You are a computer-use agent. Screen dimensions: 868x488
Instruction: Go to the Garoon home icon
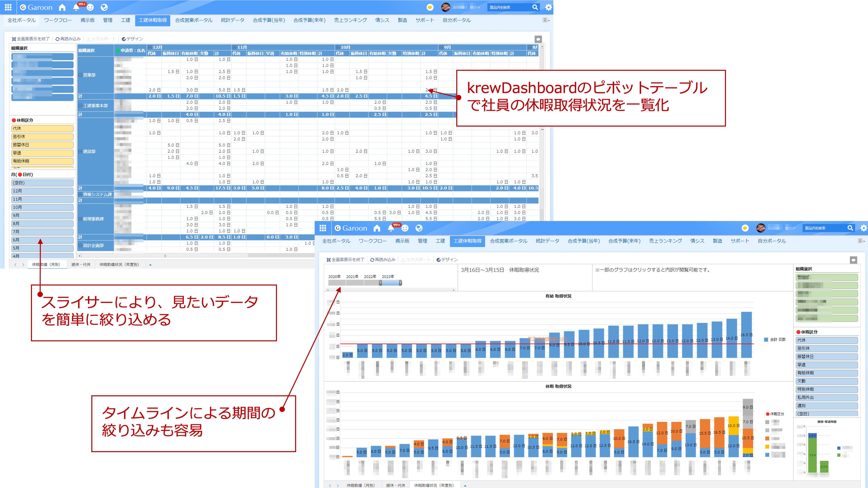pyautogui.click(x=62, y=7)
